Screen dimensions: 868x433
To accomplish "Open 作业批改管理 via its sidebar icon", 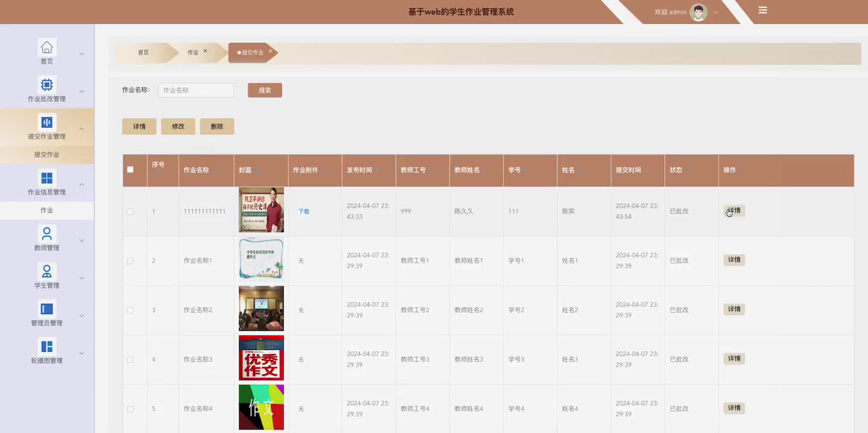I will 46,84.
